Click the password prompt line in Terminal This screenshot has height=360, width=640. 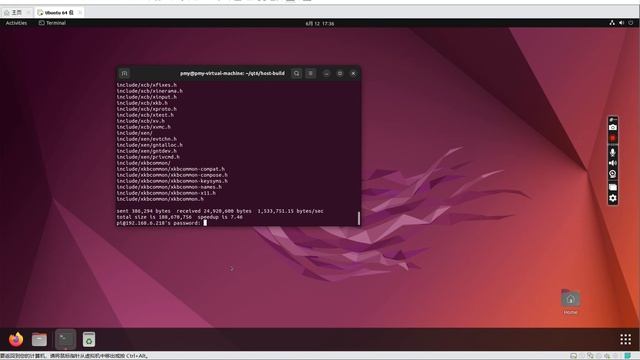(x=162, y=223)
